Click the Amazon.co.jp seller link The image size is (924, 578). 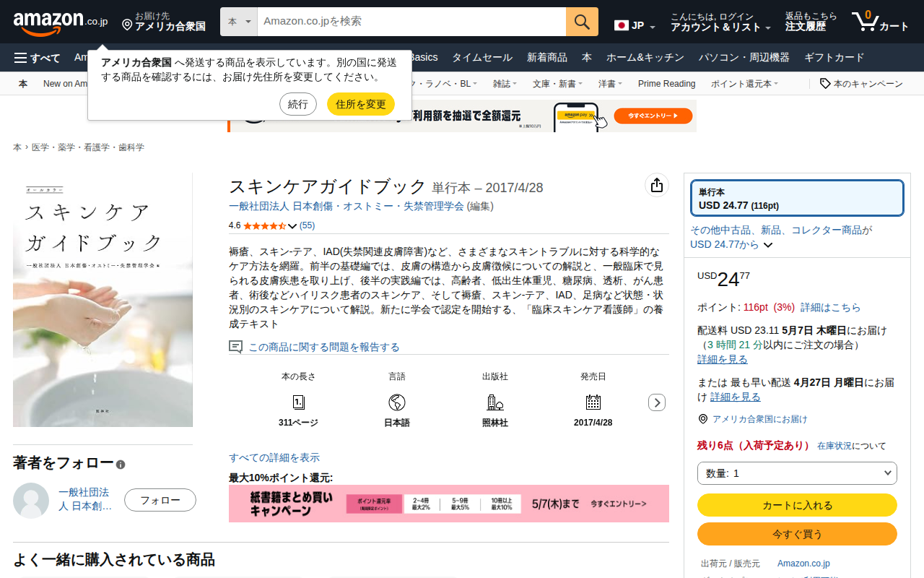[803, 564]
